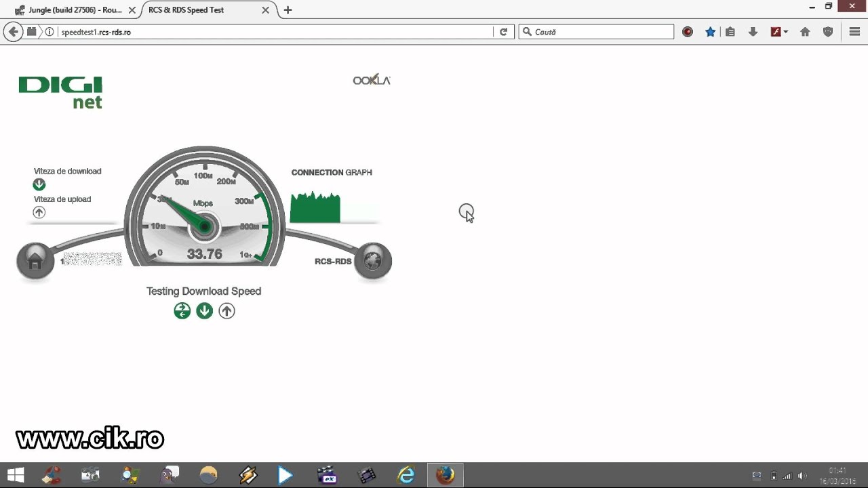Click the home icon at left of gauge
This screenshot has width=868, height=488.
(x=35, y=260)
